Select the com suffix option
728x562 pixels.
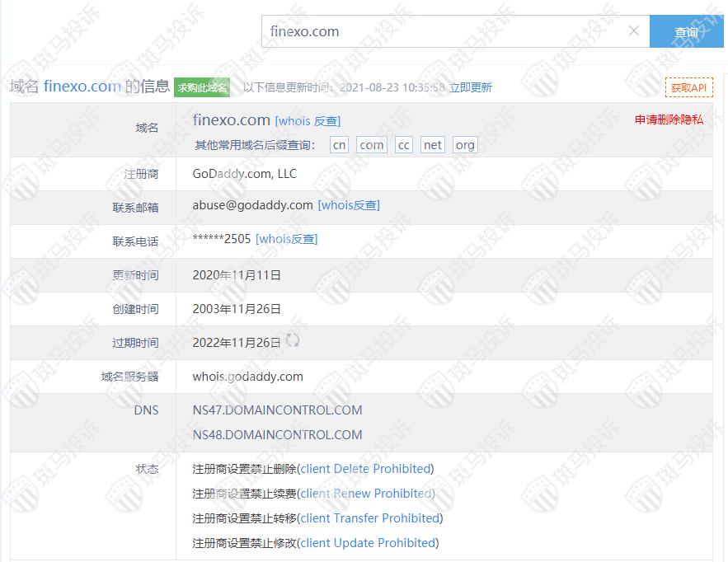tap(372, 145)
